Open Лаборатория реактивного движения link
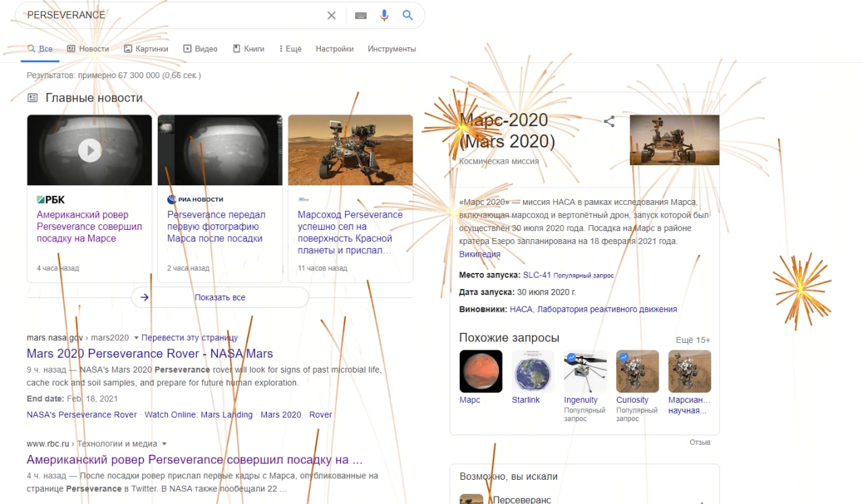The width and height of the screenshot is (863, 504). click(x=606, y=309)
